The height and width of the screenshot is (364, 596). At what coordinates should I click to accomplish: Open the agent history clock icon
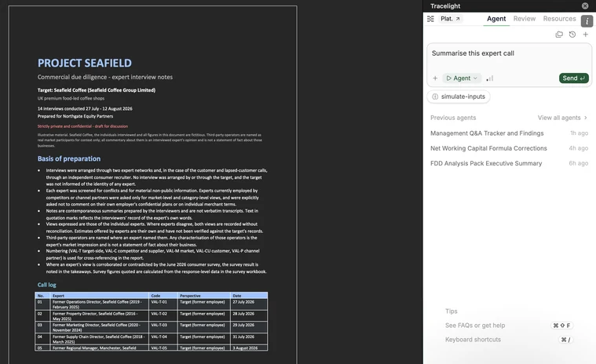point(572,35)
